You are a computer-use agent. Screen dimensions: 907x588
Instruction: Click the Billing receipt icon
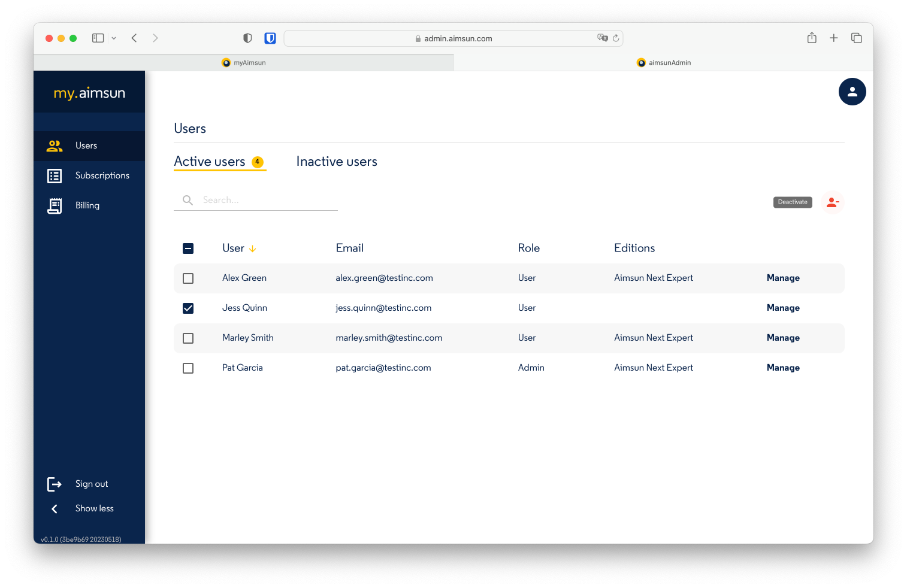55,206
